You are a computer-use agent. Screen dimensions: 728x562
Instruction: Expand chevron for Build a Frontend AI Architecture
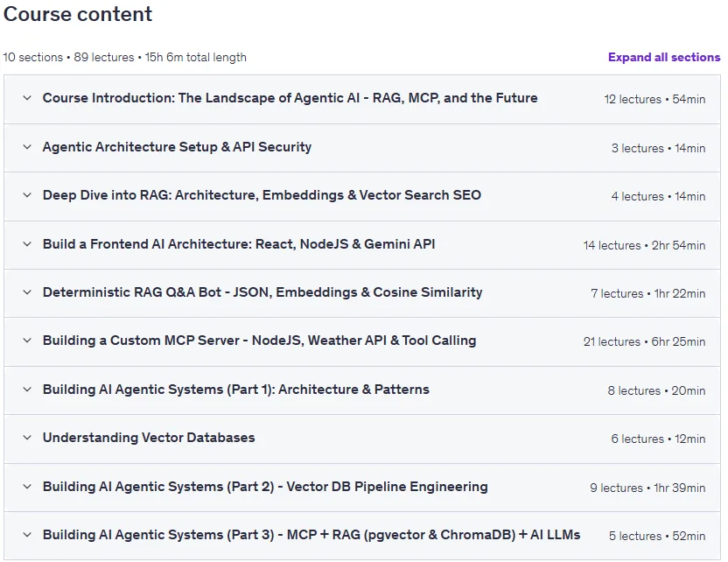click(27, 244)
